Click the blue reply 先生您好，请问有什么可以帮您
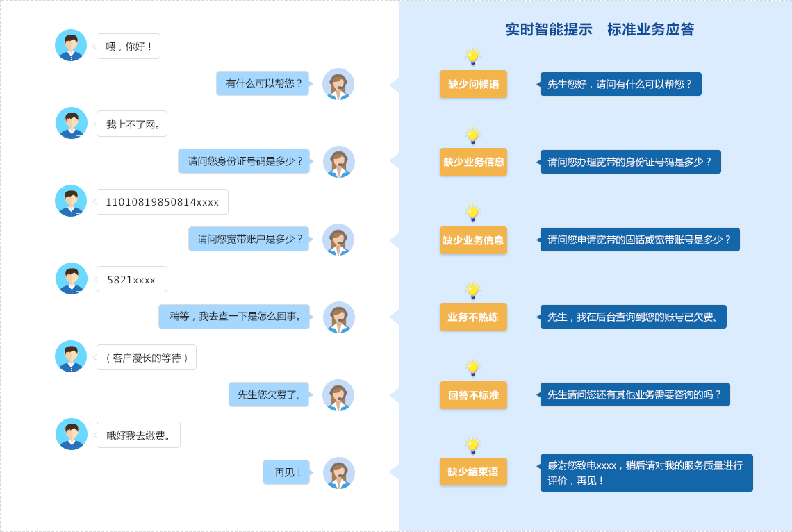 coord(620,83)
